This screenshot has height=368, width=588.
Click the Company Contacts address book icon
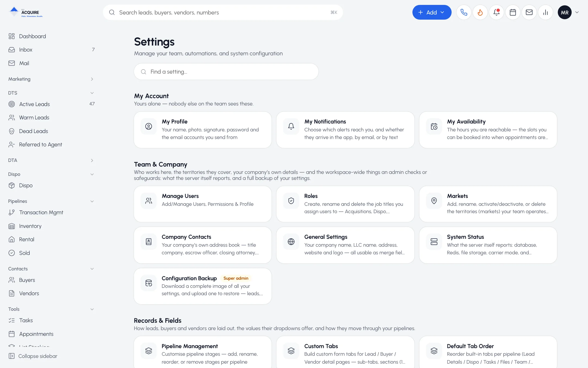(x=149, y=242)
